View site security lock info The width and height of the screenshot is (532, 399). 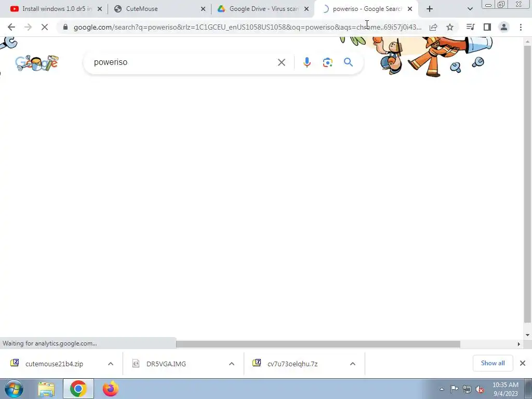point(65,27)
